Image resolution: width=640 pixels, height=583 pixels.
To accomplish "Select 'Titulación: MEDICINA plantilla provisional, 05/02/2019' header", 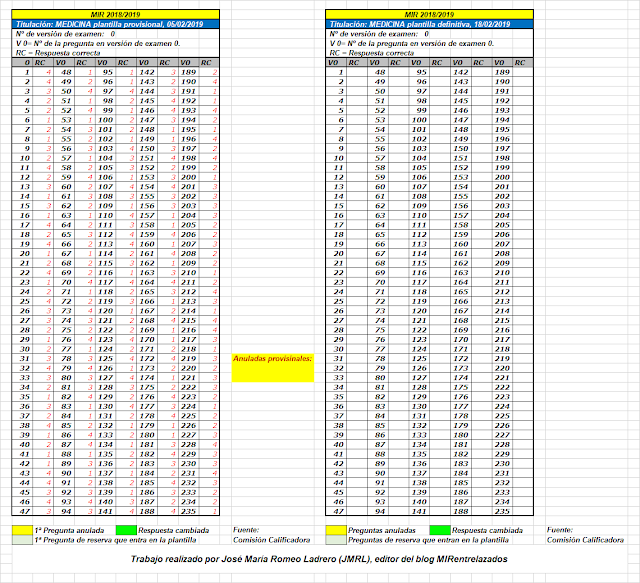I will click(x=116, y=24).
